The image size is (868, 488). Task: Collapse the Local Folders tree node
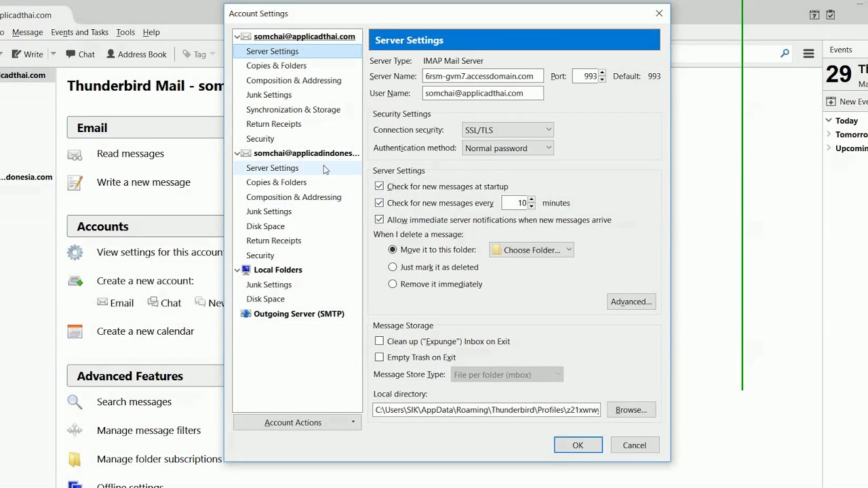pyautogui.click(x=237, y=270)
